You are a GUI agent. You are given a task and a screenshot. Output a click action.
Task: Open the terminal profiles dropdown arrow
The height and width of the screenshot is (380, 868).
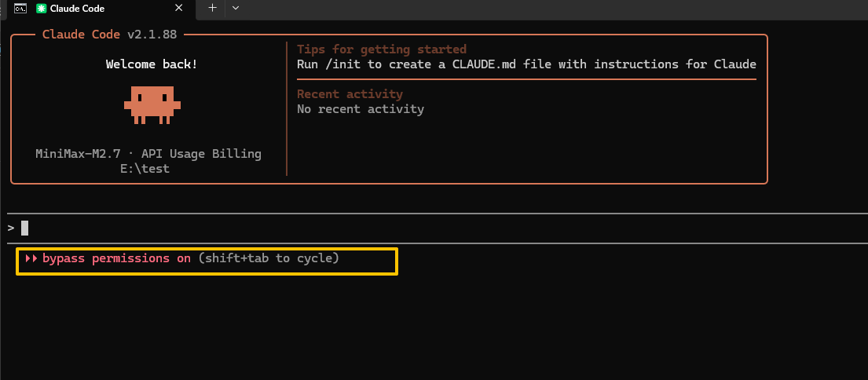coord(236,8)
